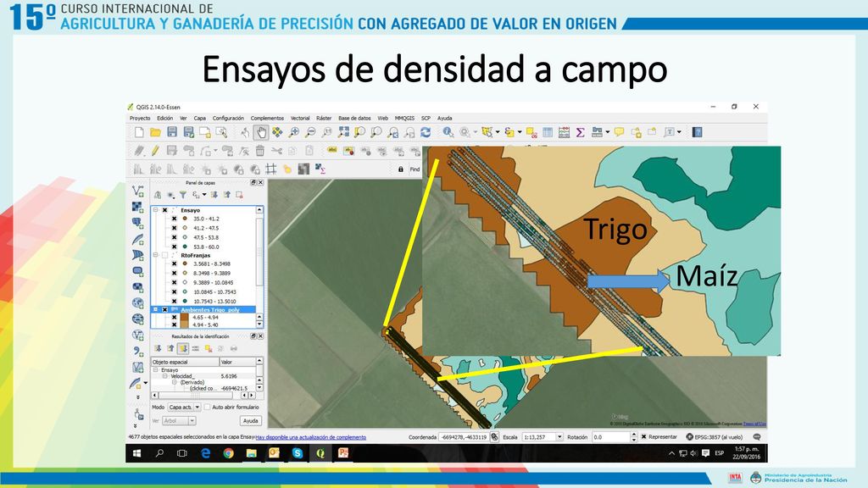Click the Zoom In magnifier tool
The width and height of the screenshot is (868, 488).
(x=294, y=132)
